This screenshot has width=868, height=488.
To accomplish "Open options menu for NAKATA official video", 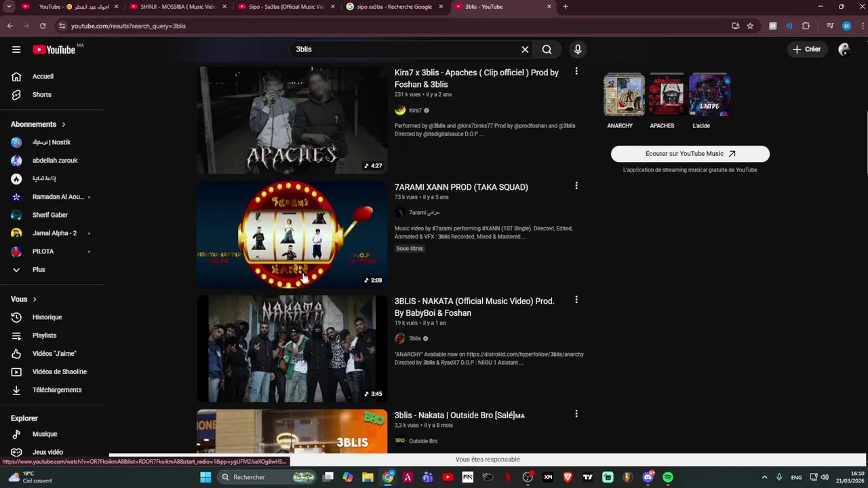I will pyautogui.click(x=576, y=300).
